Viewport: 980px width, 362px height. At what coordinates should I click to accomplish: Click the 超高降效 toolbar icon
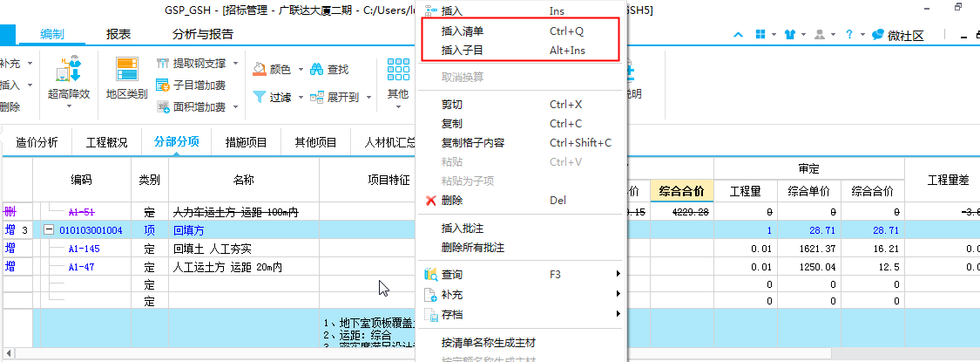point(69,70)
